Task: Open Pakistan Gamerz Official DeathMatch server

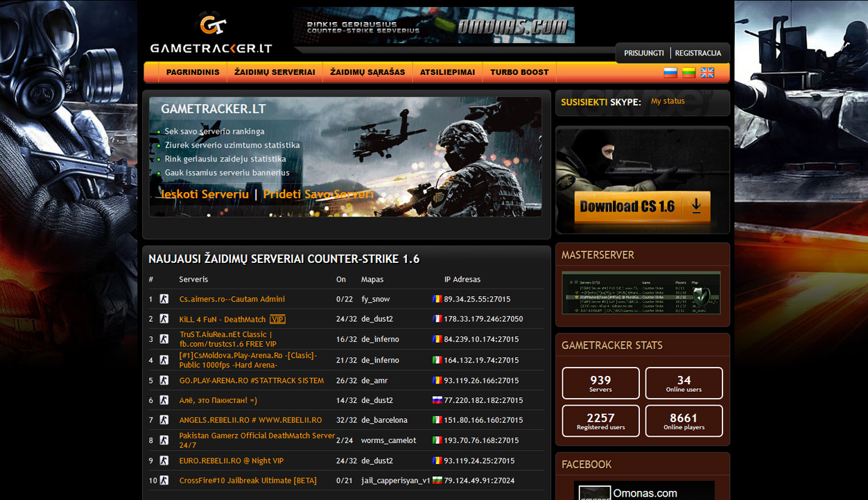Action: tap(257, 440)
